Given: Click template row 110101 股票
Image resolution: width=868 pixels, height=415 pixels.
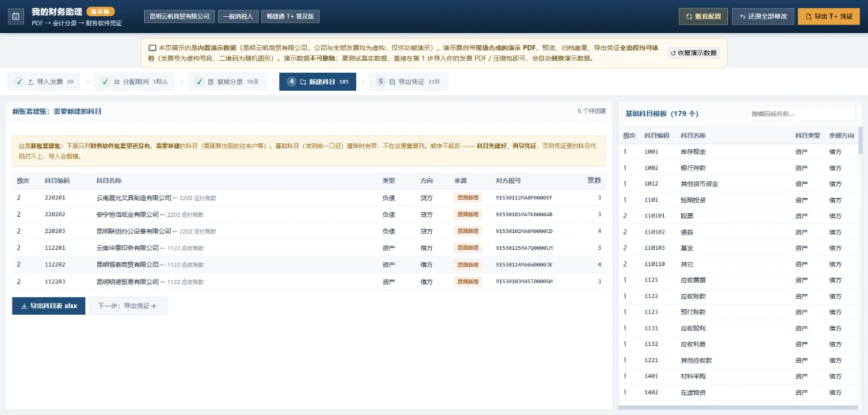Looking at the screenshot, I should (738, 216).
